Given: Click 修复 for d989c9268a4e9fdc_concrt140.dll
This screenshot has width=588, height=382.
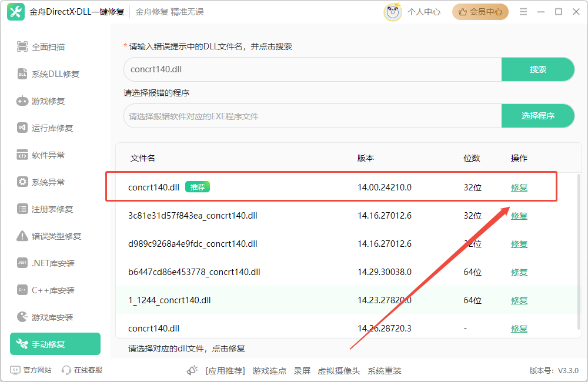Looking at the screenshot, I should [x=519, y=244].
